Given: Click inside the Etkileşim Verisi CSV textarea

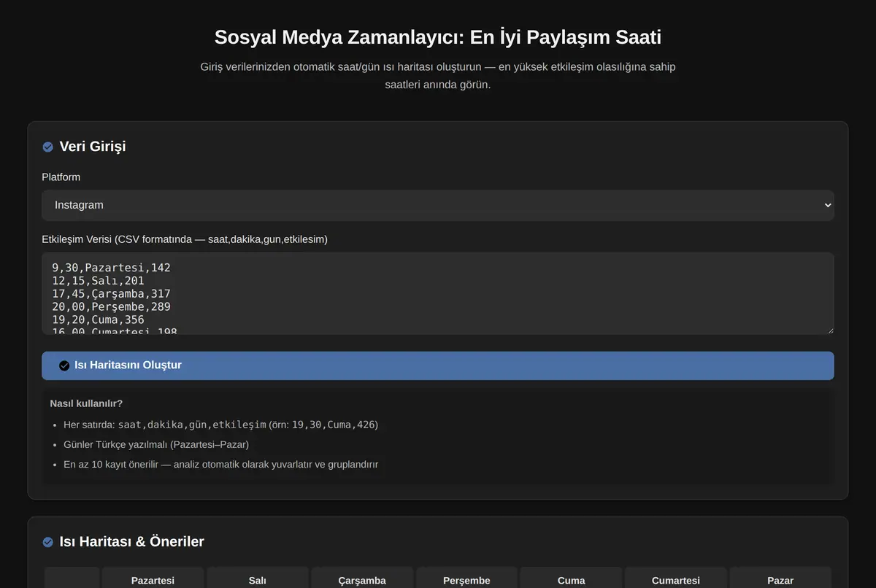Looking at the screenshot, I should pyautogui.click(x=438, y=294).
